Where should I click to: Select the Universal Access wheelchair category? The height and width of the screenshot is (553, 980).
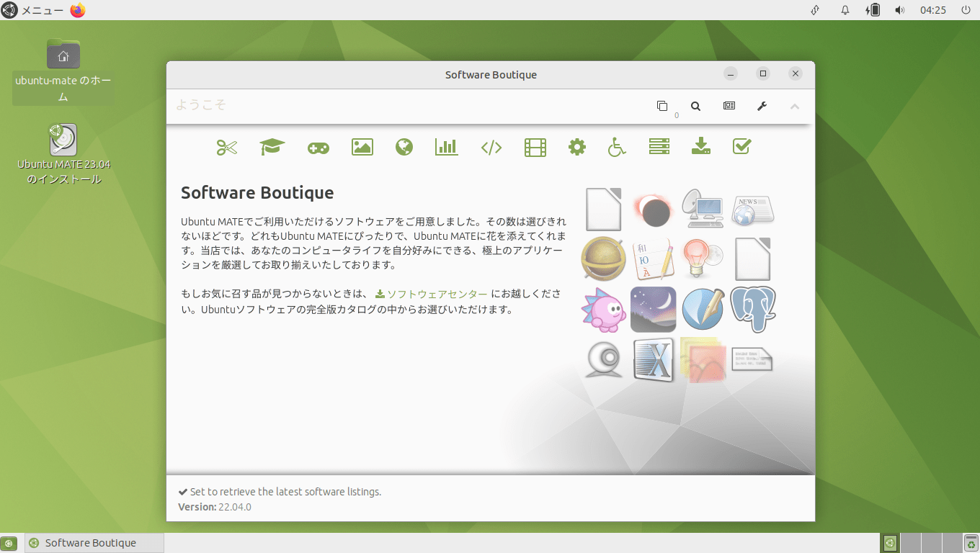tap(617, 147)
